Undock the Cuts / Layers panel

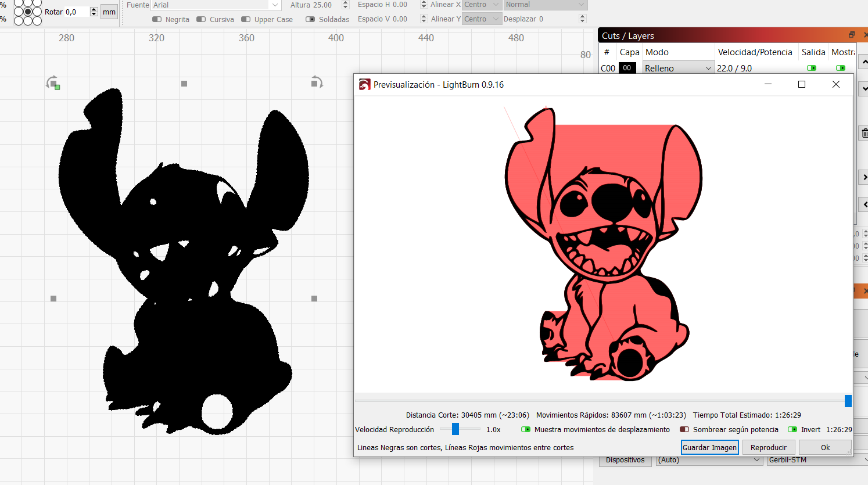click(x=852, y=35)
